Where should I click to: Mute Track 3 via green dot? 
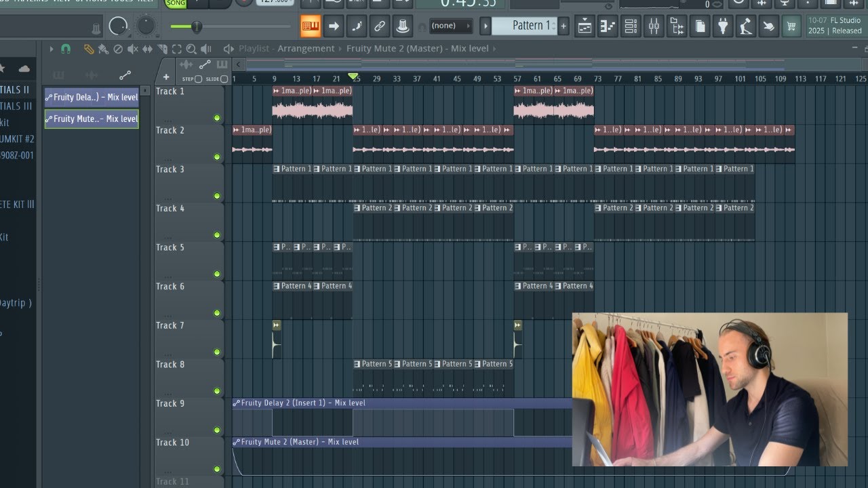coord(217,196)
